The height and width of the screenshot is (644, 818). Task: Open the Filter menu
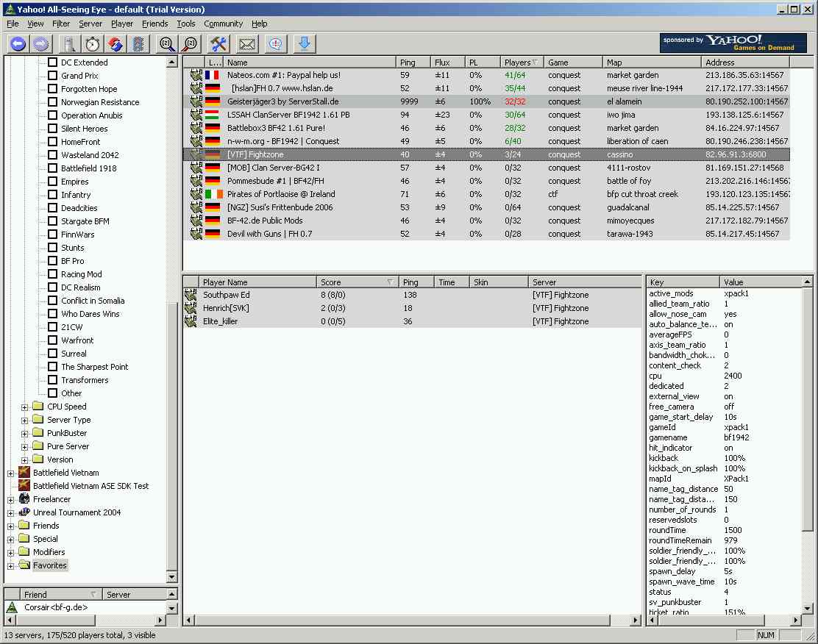61,24
